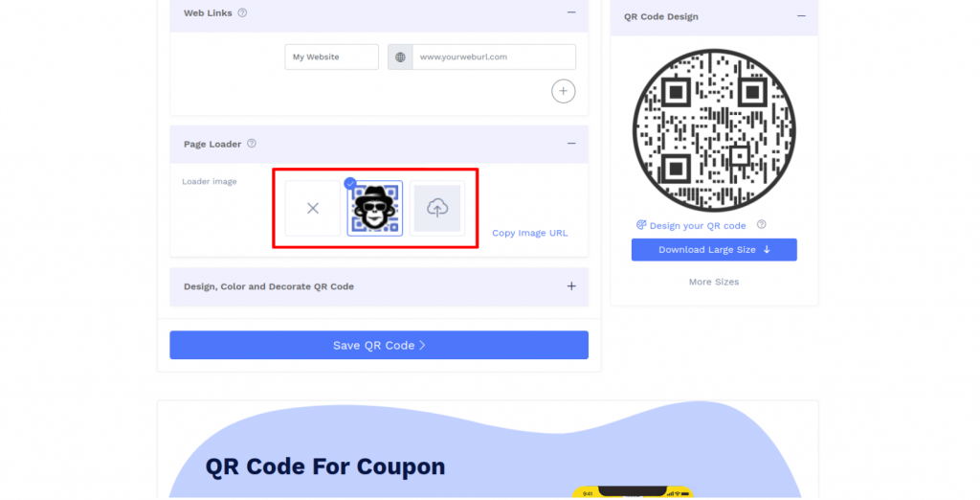Click the design pencil icon near QR code
This screenshot has width=980, height=500.
point(641,225)
